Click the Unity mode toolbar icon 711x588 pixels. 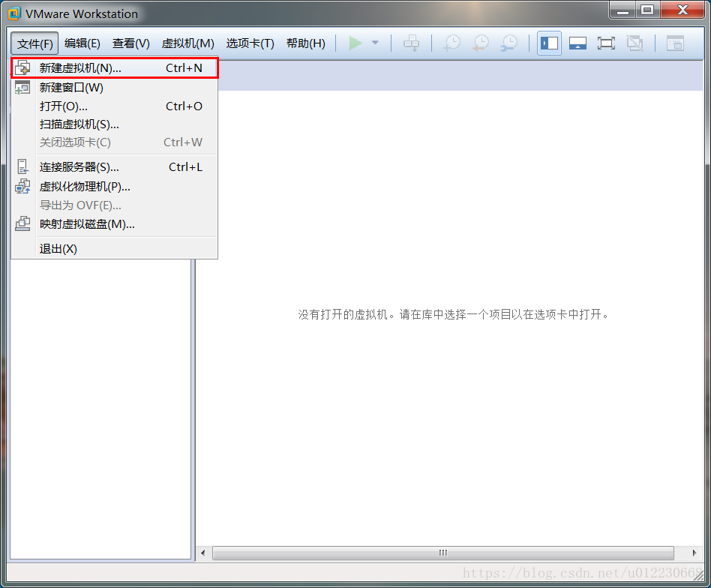pos(634,43)
